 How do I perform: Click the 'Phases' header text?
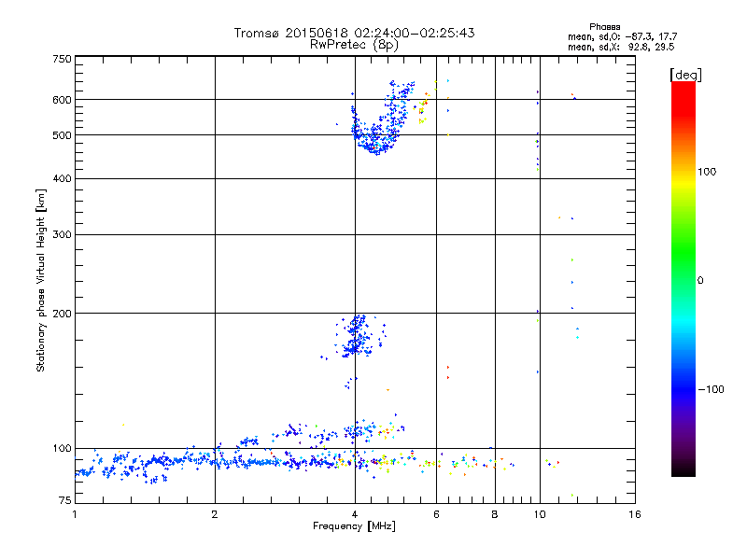pos(604,27)
